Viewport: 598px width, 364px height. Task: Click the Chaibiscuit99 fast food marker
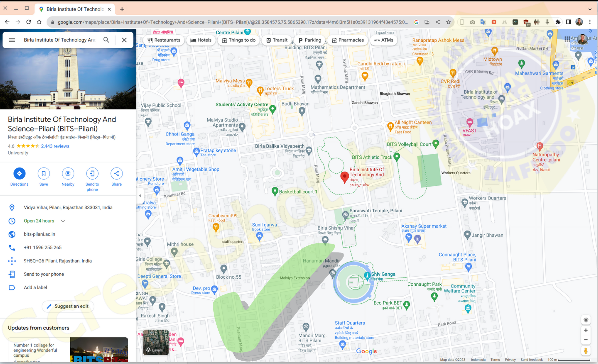[x=216, y=227]
